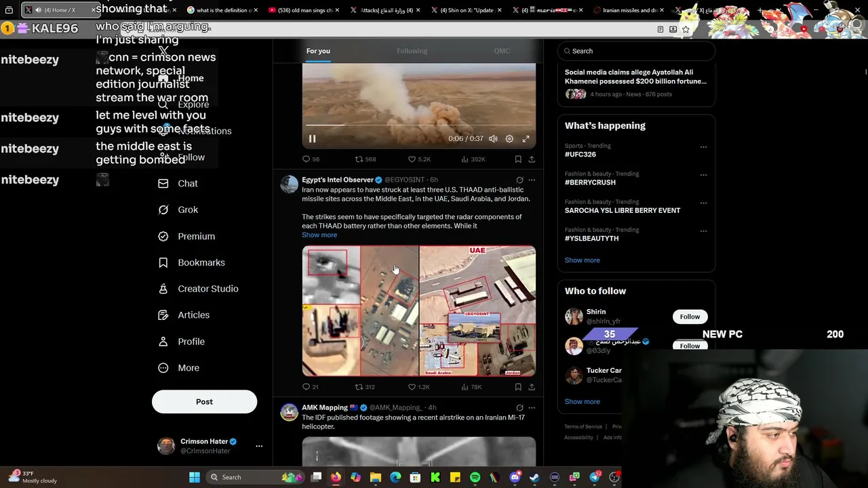This screenshot has width=868, height=488.
Task: Expand post text with Show more
Action: (319, 235)
